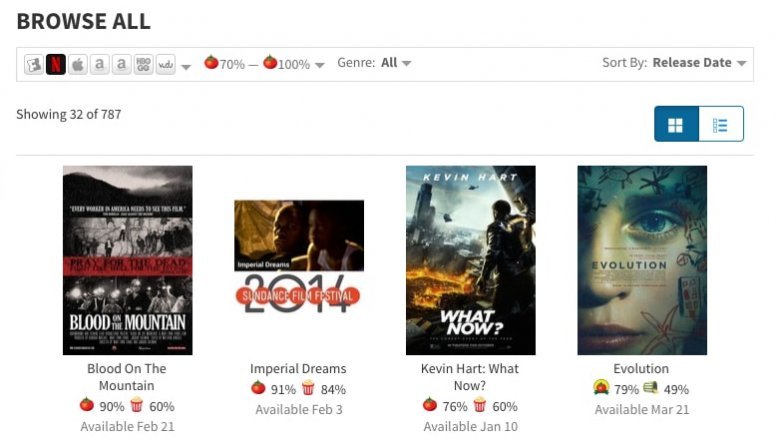Click the BROWSE ALL heading
The height and width of the screenshot is (439, 780).
pos(84,21)
